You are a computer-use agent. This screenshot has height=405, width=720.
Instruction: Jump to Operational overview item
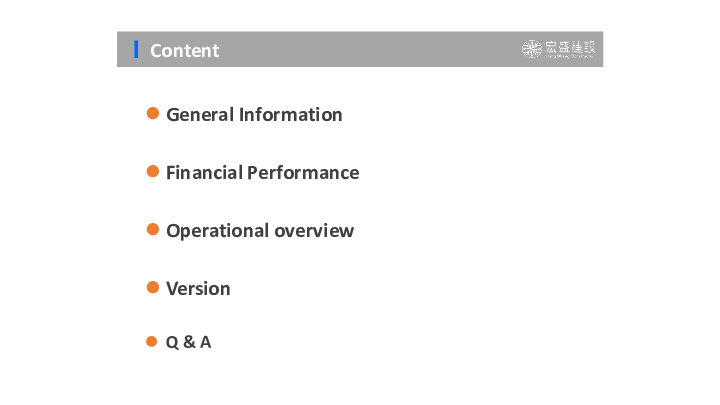click(x=260, y=231)
